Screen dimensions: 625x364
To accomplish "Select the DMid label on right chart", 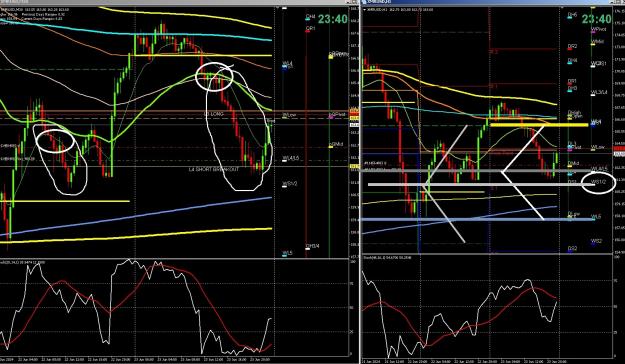I will pos(574,163).
